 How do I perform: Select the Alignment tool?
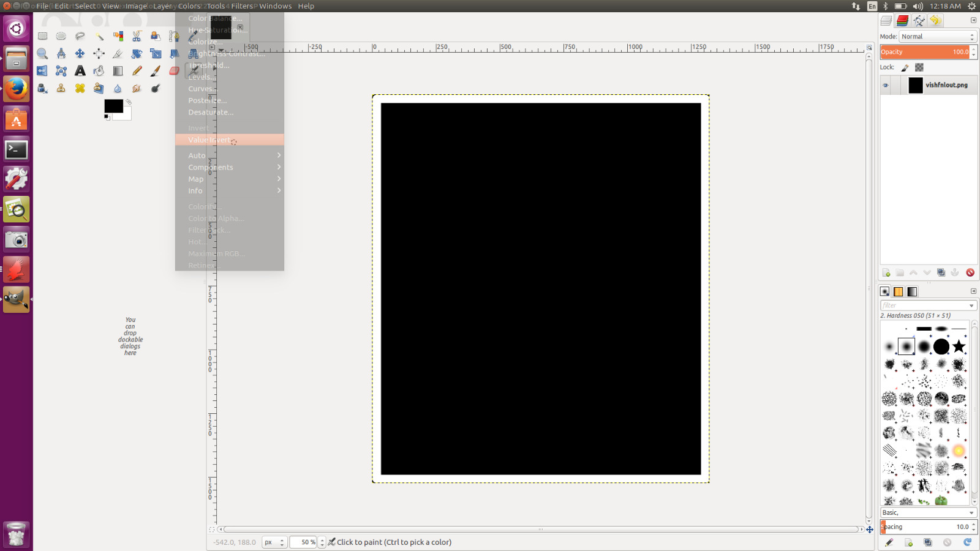99,54
